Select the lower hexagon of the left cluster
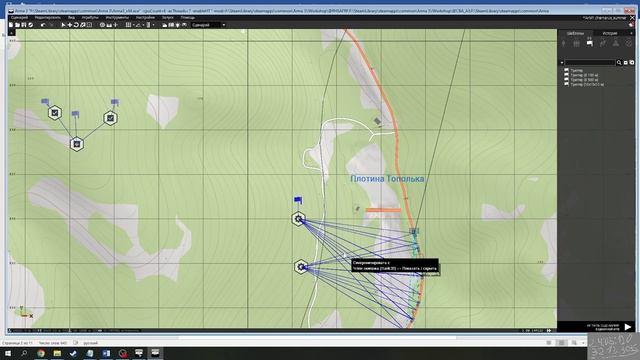 coord(77,144)
